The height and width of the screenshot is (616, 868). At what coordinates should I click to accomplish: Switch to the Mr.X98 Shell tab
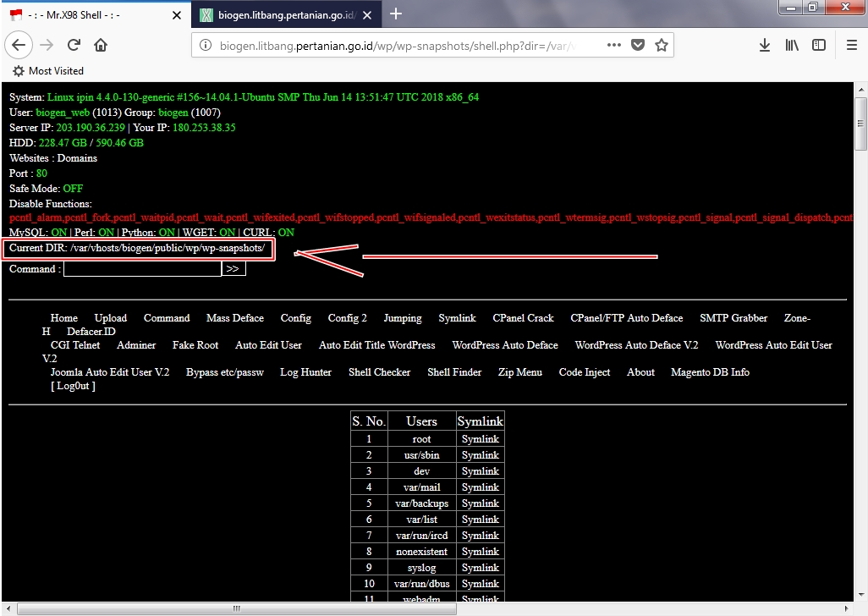point(96,15)
